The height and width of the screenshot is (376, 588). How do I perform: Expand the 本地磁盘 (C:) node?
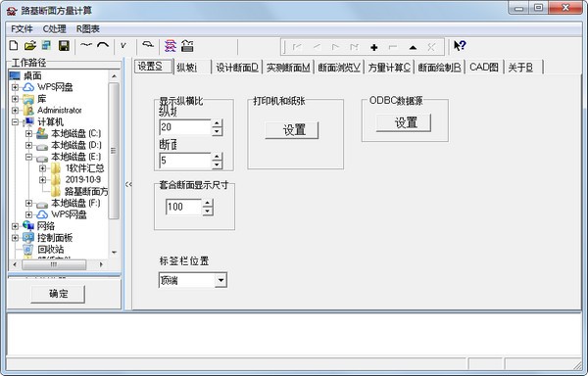[28, 133]
